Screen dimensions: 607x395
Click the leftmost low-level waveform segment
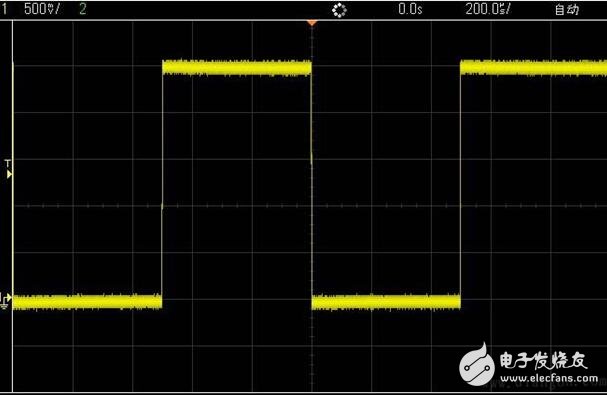87,302
